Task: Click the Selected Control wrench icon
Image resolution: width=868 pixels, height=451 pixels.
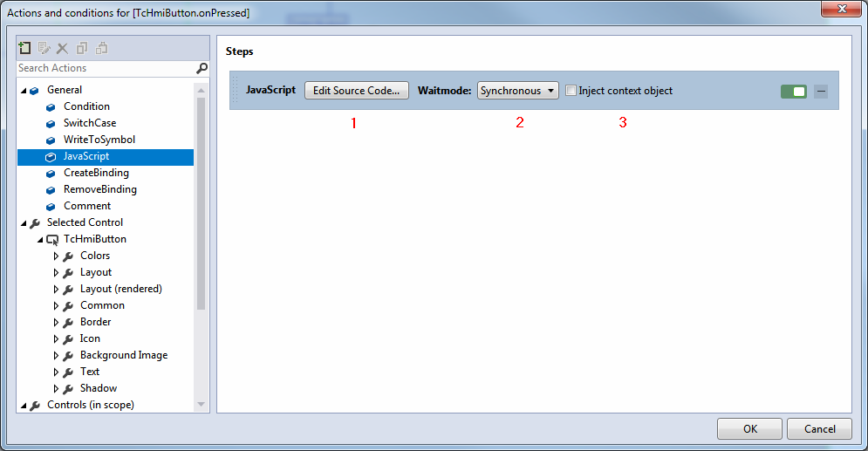Action: pyautogui.click(x=34, y=223)
